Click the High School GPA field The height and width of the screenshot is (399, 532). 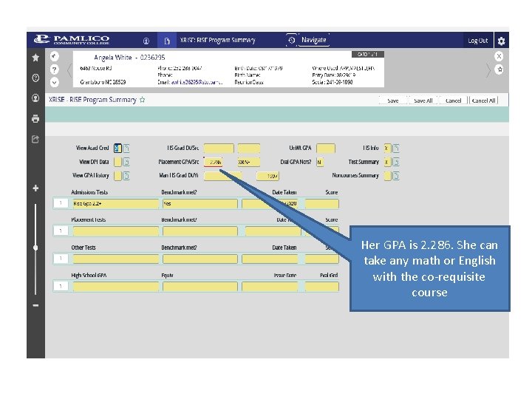click(115, 287)
